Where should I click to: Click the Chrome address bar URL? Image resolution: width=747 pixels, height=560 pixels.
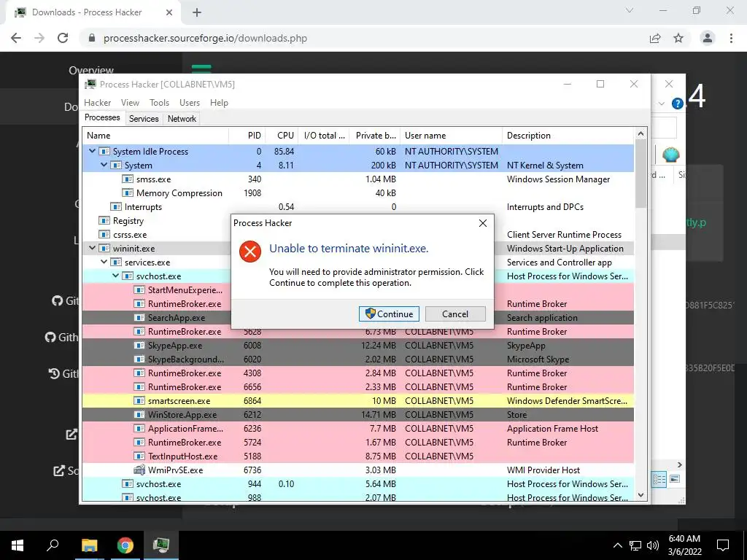[x=205, y=38]
